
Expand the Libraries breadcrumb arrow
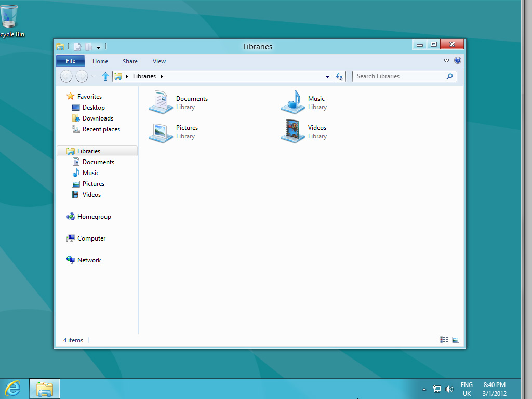[162, 76]
